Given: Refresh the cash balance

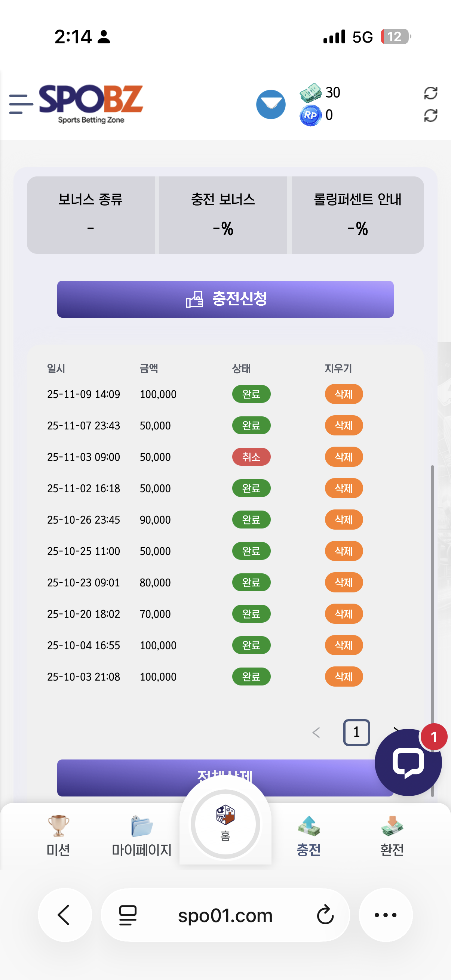Looking at the screenshot, I should (x=430, y=93).
